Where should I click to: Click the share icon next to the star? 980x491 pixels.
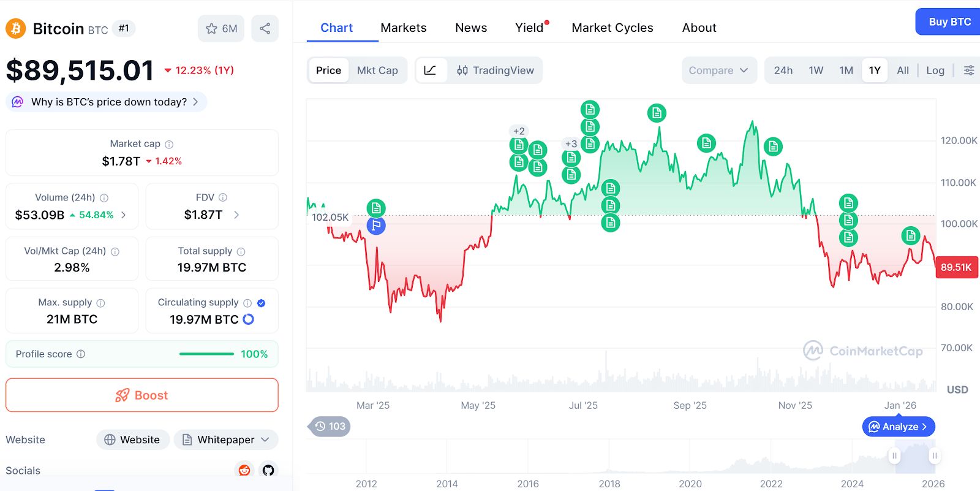(x=265, y=28)
